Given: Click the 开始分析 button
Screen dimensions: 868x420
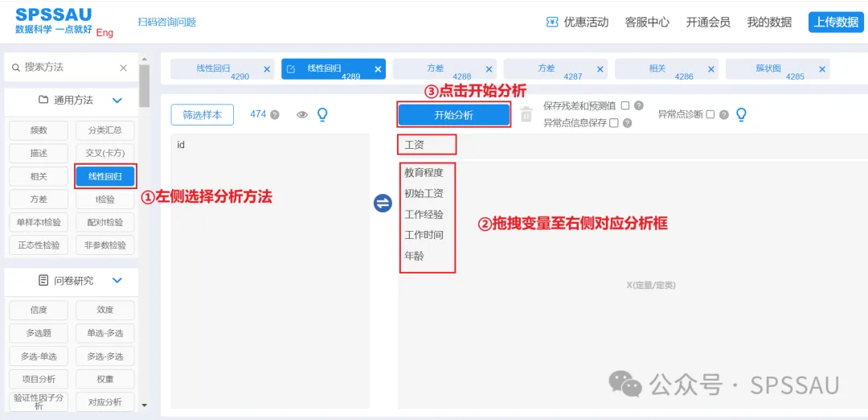Looking at the screenshot, I should click(x=454, y=115).
